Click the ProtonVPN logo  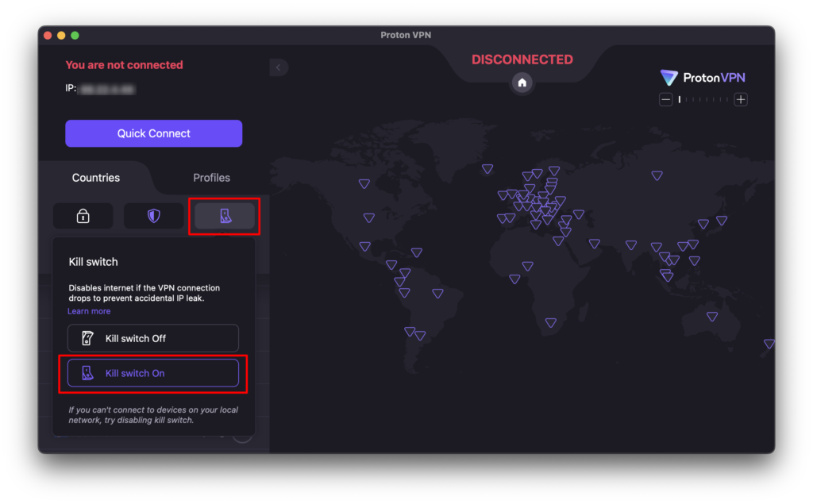[x=703, y=78]
